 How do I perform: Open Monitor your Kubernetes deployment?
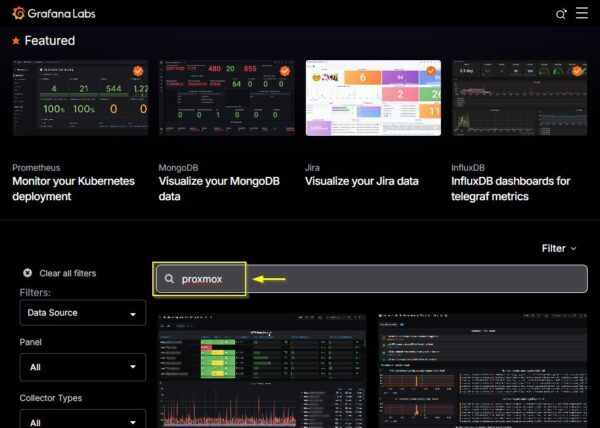point(73,189)
